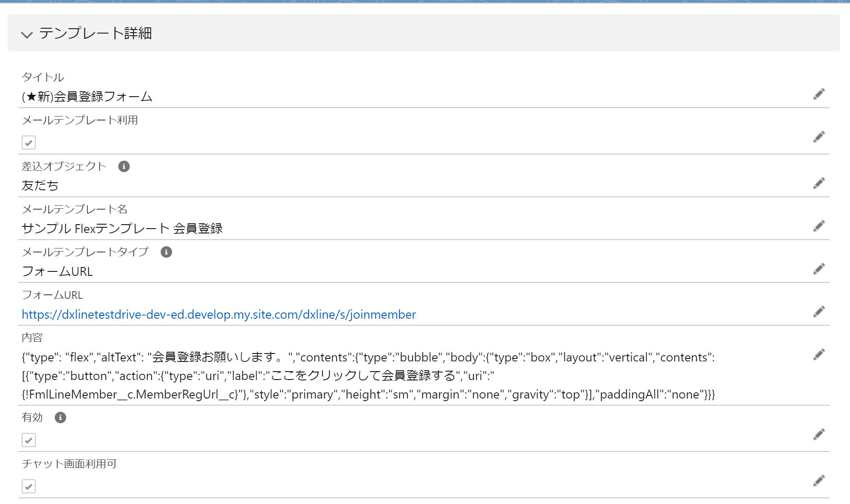Edit メールテンプレートタイプ with pencil icon
850x504 pixels.
click(x=819, y=269)
